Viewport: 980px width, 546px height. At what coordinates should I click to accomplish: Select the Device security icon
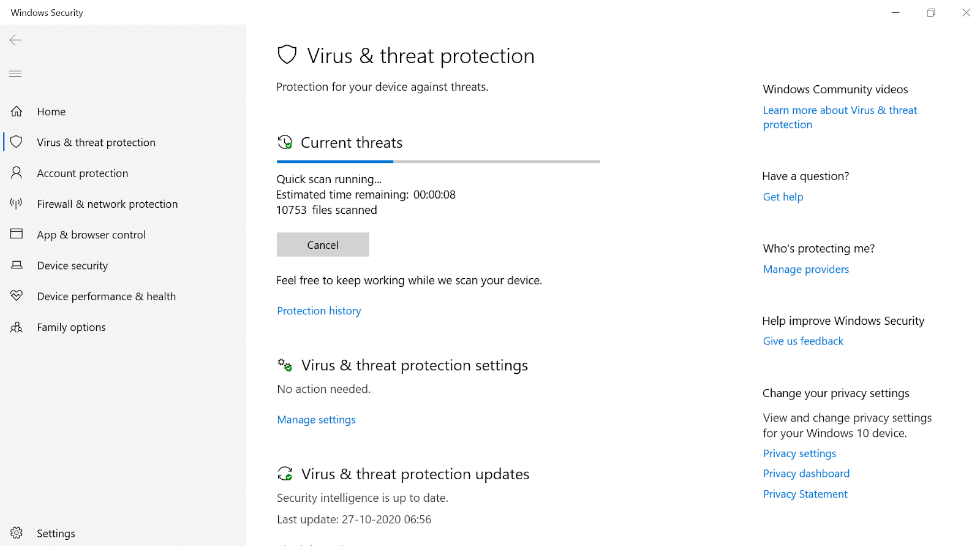coord(16,265)
